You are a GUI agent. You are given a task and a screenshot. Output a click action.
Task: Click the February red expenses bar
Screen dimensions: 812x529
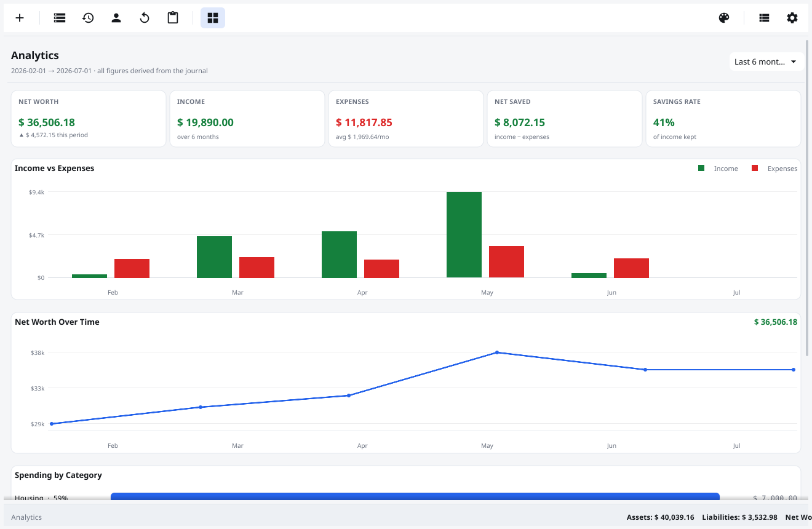(x=132, y=269)
